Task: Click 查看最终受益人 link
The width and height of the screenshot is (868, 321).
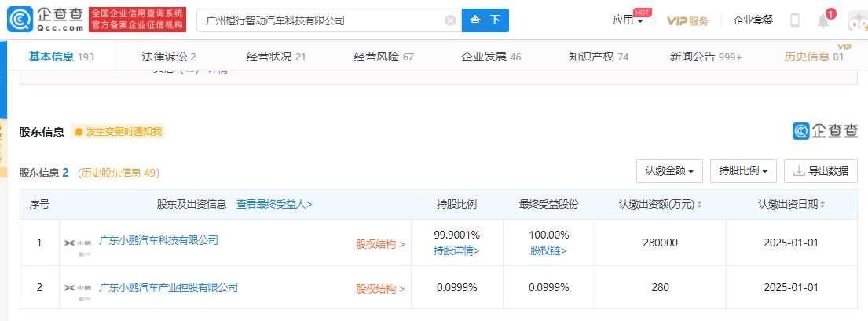Action: [x=275, y=204]
